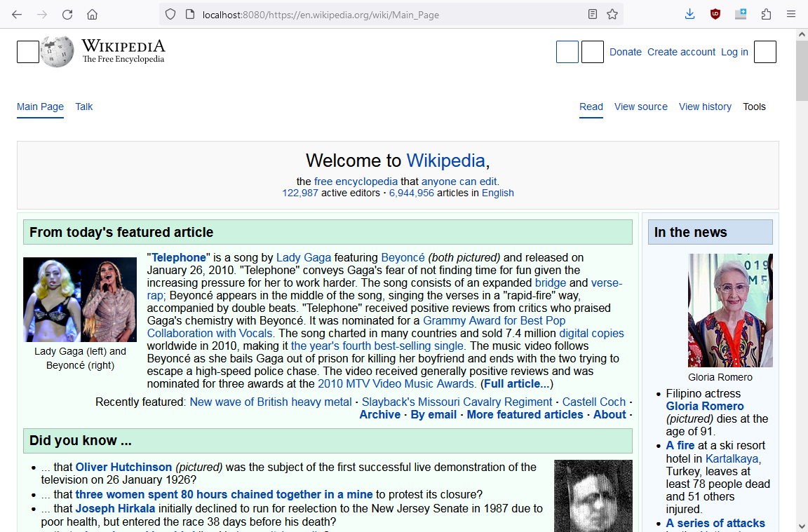Open the uBlock Origin extension icon
808x532 pixels.
coord(715,15)
